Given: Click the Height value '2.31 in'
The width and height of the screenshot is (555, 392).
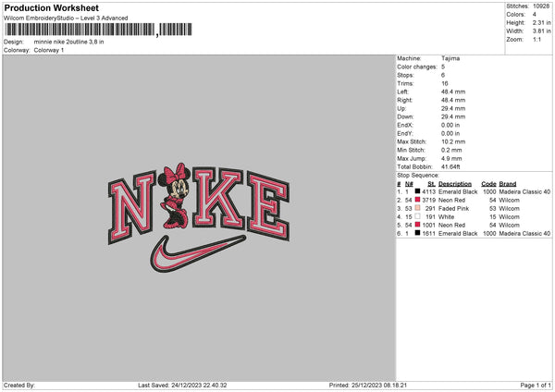Looking at the screenshot, I should click(541, 22).
